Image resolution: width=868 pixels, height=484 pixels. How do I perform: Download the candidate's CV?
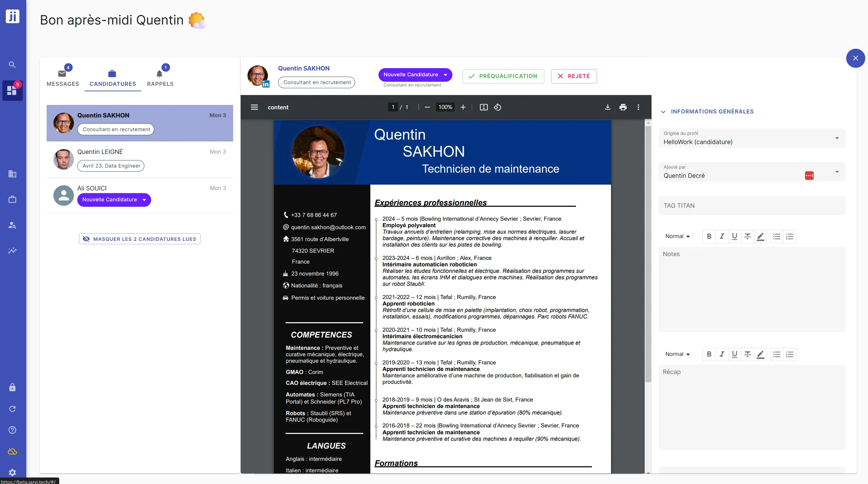click(x=608, y=107)
